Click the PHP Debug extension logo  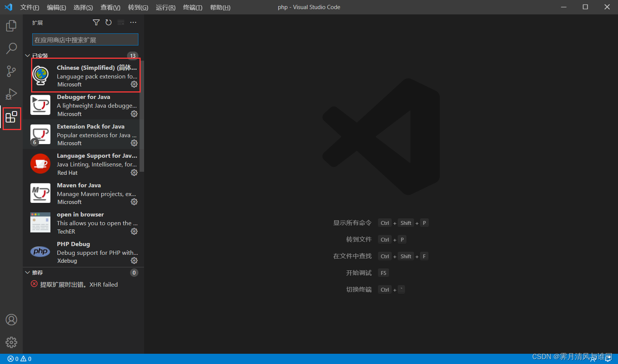(40, 251)
